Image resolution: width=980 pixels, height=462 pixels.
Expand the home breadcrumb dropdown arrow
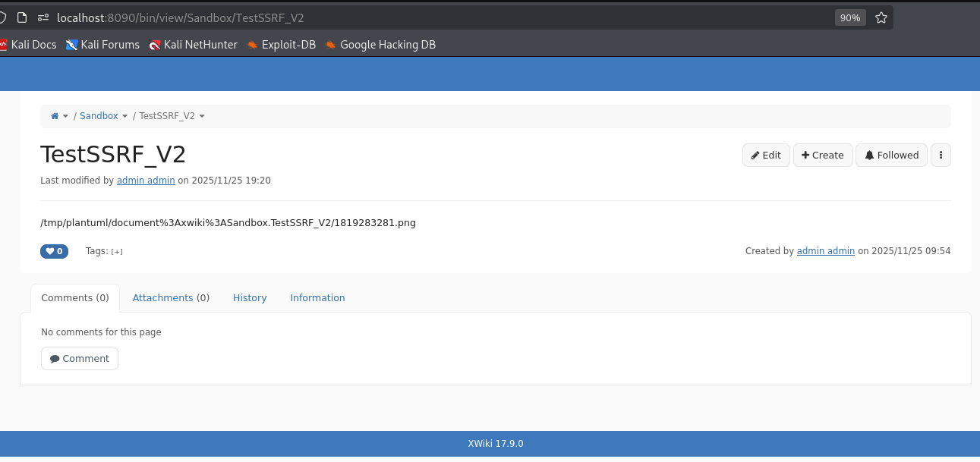click(x=65, y=116)
